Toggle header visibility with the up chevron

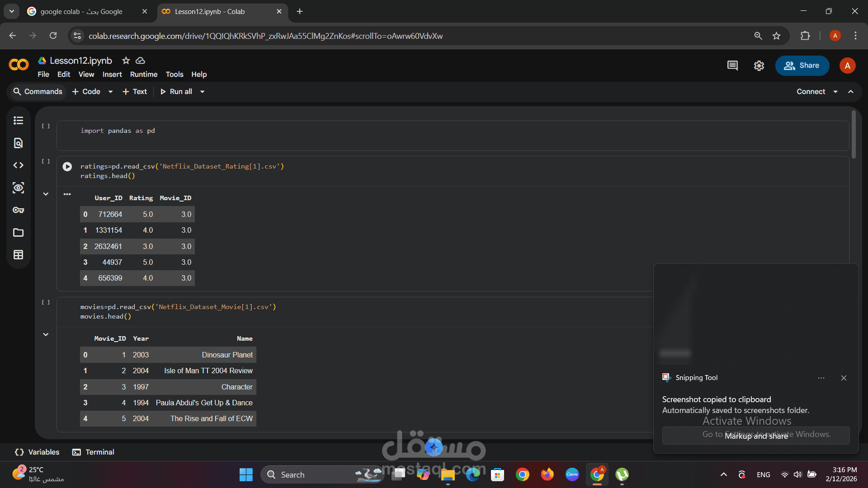point(851,92)
